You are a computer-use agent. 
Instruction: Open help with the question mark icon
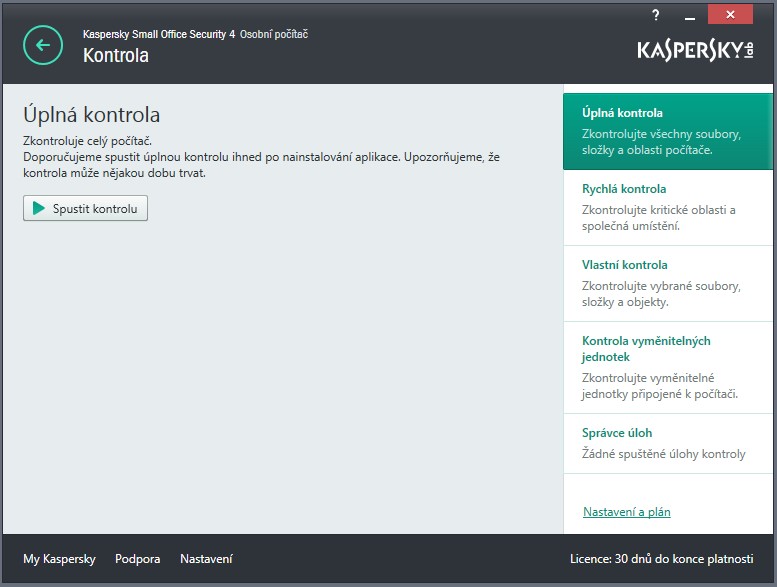tap(656, 15)
